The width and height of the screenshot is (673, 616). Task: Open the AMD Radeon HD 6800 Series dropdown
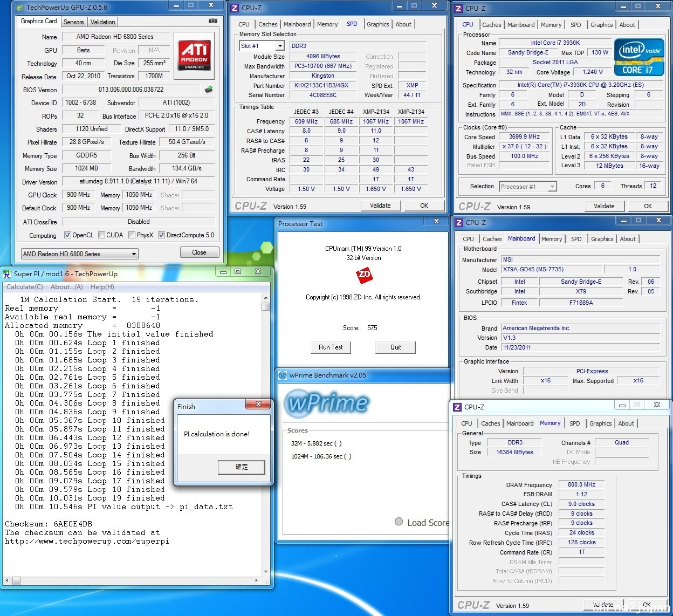coord(80,254)
